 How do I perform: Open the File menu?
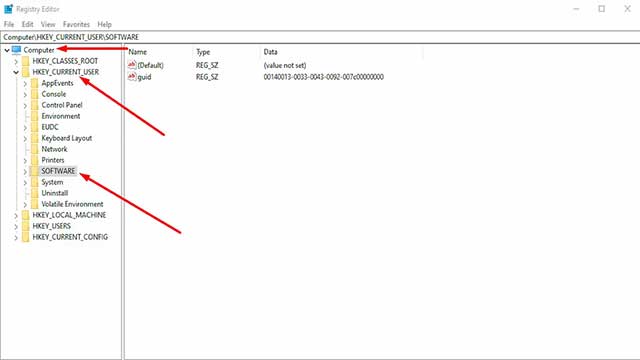click(9, 24)
